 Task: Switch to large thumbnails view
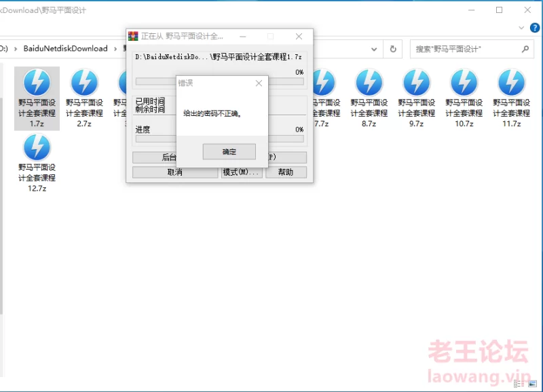click(531, 384)
